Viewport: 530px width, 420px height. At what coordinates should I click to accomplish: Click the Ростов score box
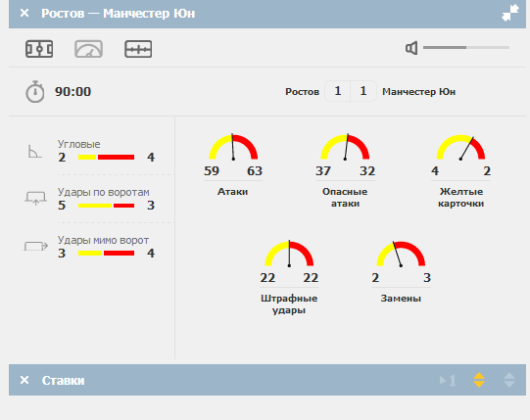click(337, 91)
